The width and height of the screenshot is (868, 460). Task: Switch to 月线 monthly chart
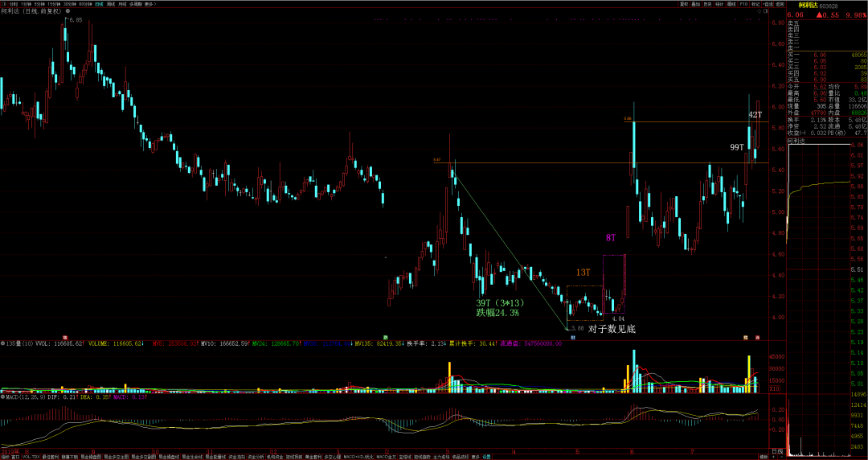(122, 4)
